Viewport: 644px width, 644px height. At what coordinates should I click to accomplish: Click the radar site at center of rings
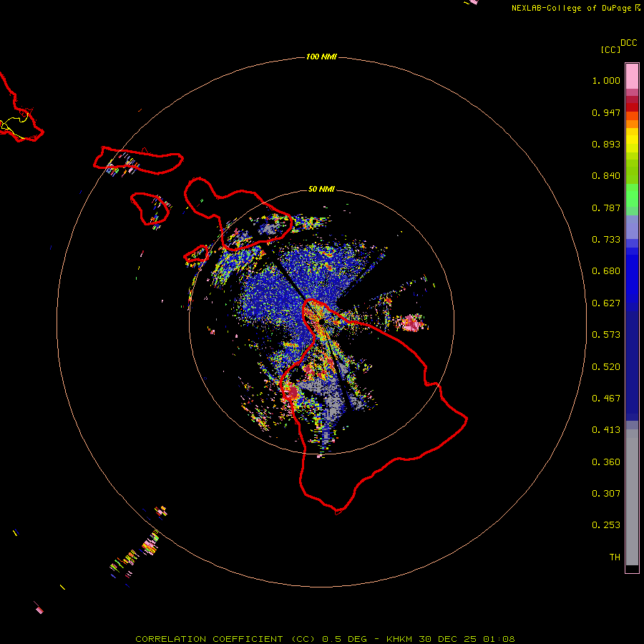point(321,321)
